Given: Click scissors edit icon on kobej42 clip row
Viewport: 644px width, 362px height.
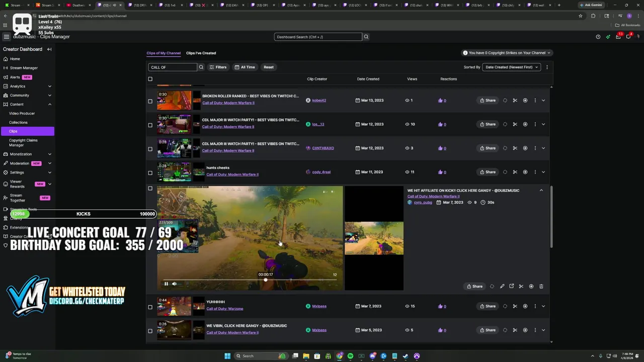Looking at the screenshot, I should click(515, 101).
